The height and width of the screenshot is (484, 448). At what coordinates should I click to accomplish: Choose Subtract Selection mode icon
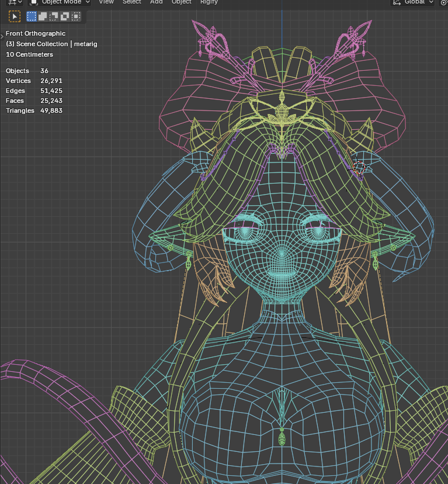click(54, 16)
